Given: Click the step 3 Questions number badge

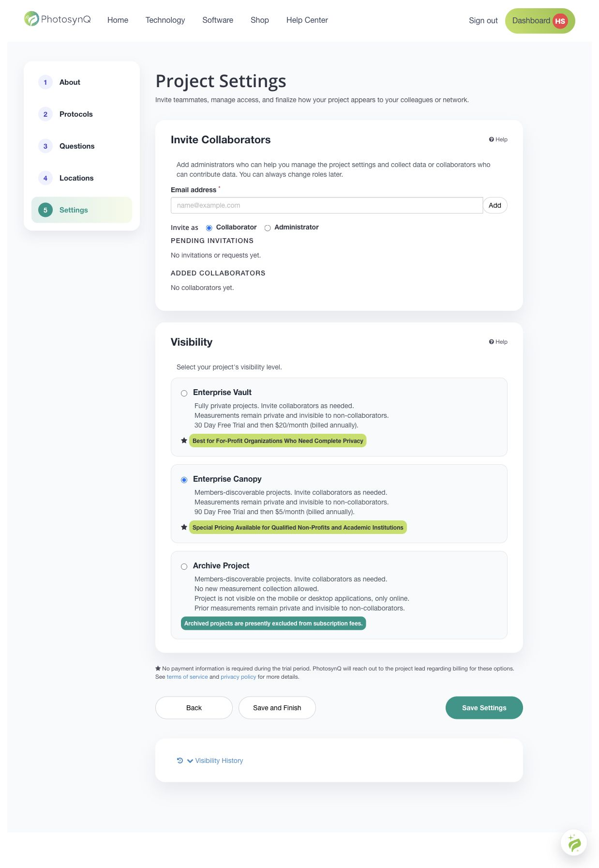Looking at the screenshot, I should click(x=45, y=146).
